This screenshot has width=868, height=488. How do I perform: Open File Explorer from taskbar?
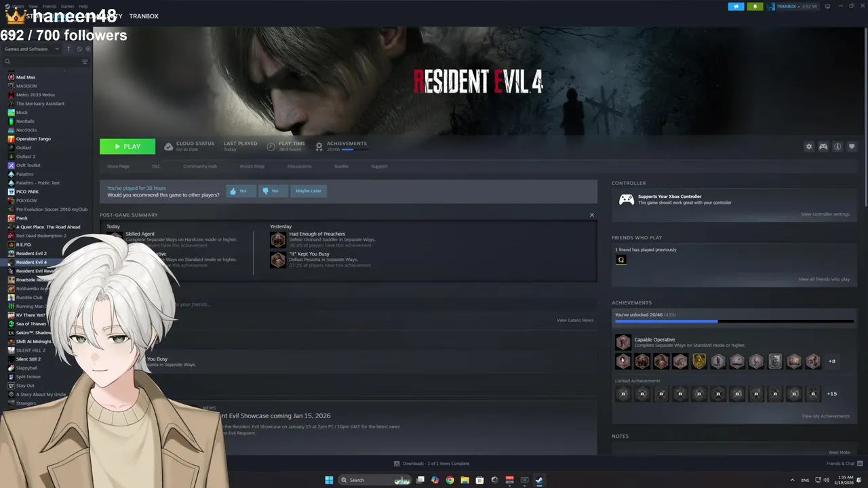point(465,480)
